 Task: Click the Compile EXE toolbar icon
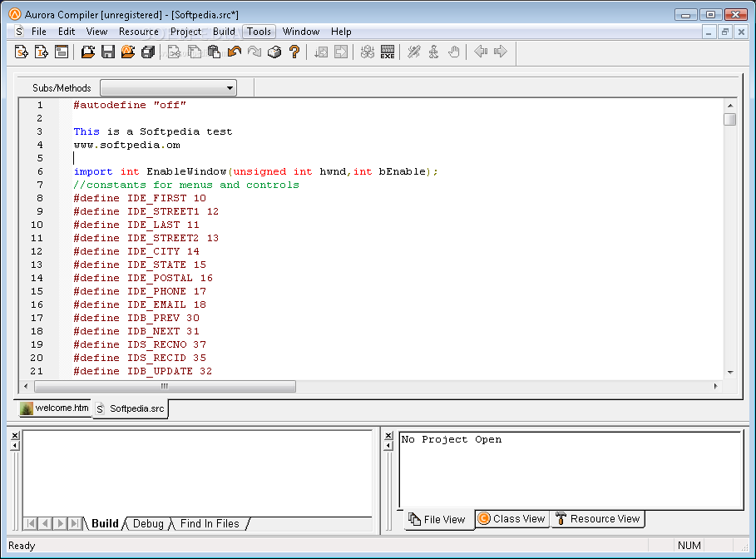388,52
